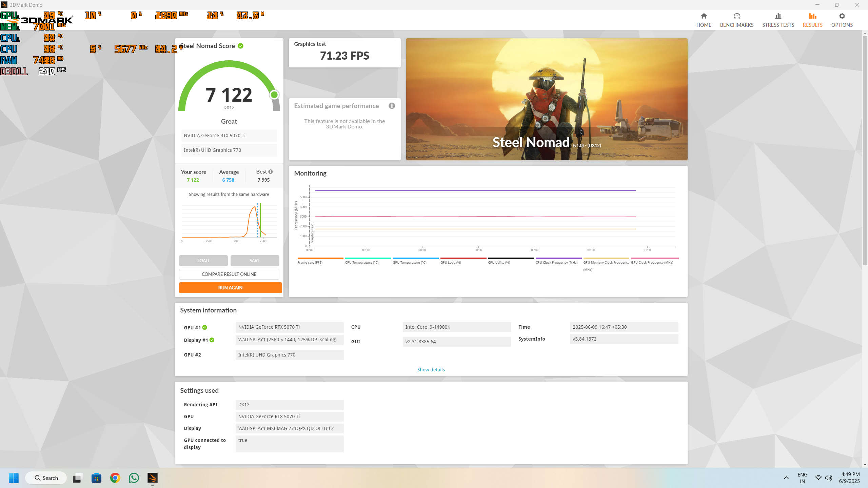The width and height of the screenshot is (868, 488).
Task: Click the 3DMark taskbar icon
Action: pos(153,478)
